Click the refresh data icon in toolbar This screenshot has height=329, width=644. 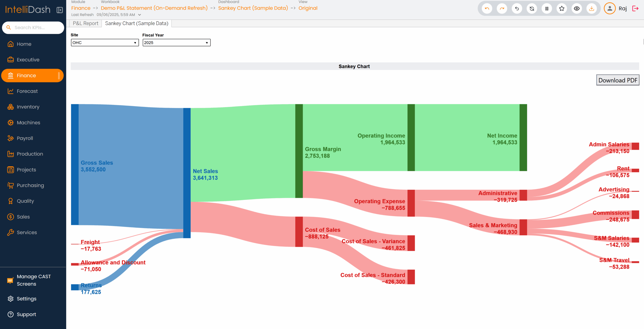pyautogui.click(x=532, y=9)
